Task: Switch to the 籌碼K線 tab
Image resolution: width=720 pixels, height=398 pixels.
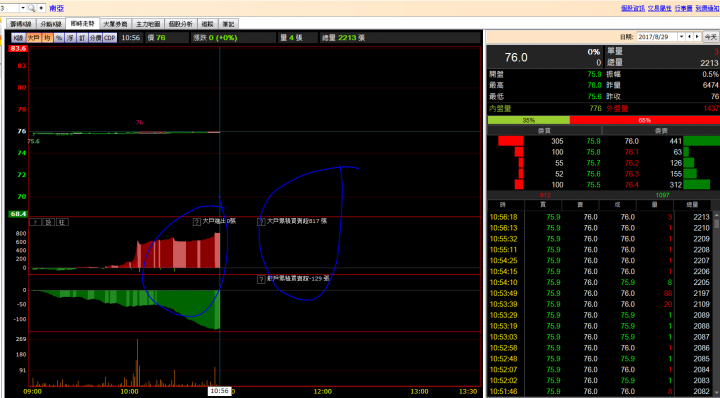Action: (21, 24)
